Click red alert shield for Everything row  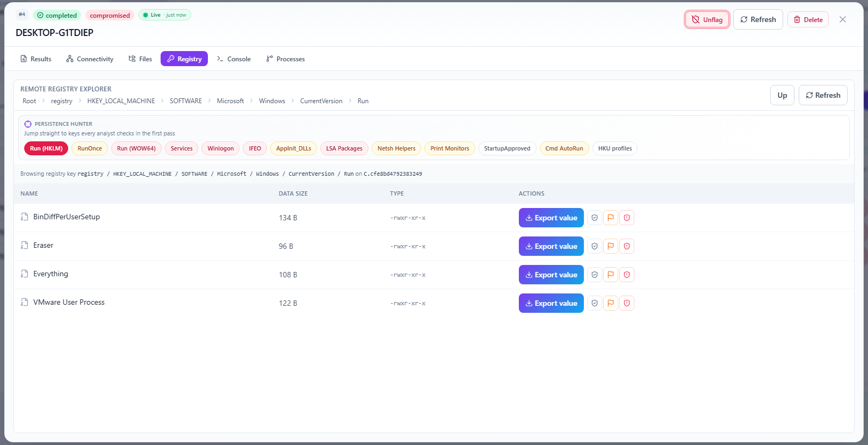[x=627, y=275]
